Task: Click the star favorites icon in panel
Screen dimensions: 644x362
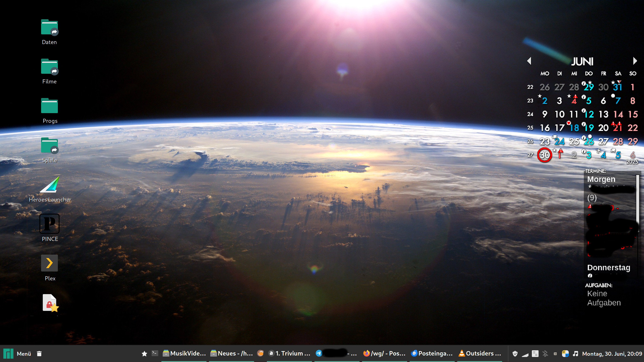Action: 144,354
